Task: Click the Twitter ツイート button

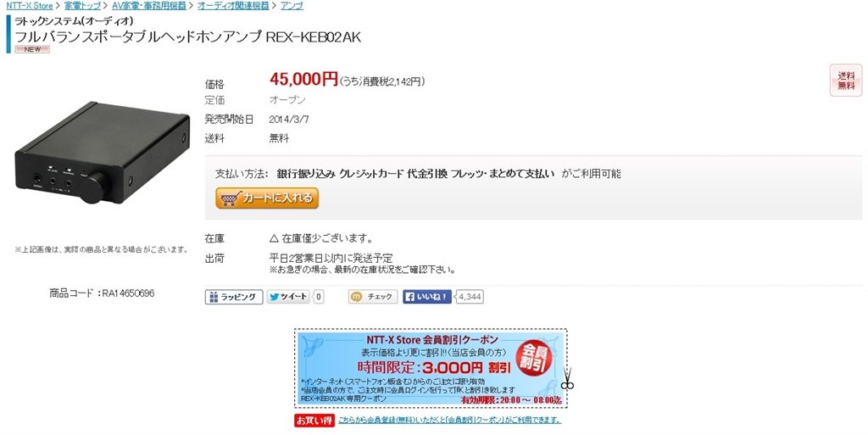Action: tap(288, 297)
